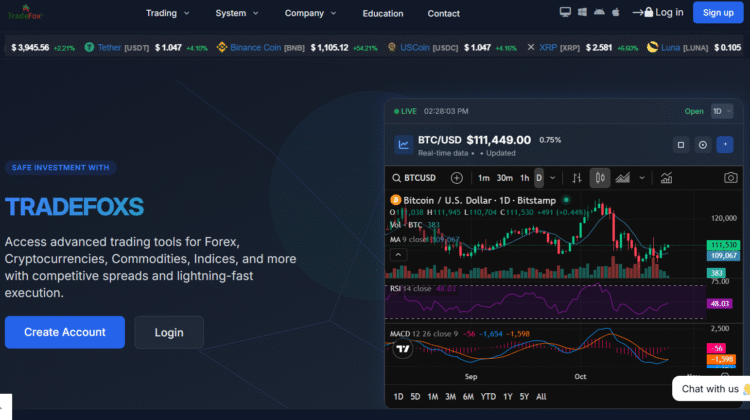Click the camera snapshot icon on chart
This screenshot has height=420, width=750.
tap(730, 178)
